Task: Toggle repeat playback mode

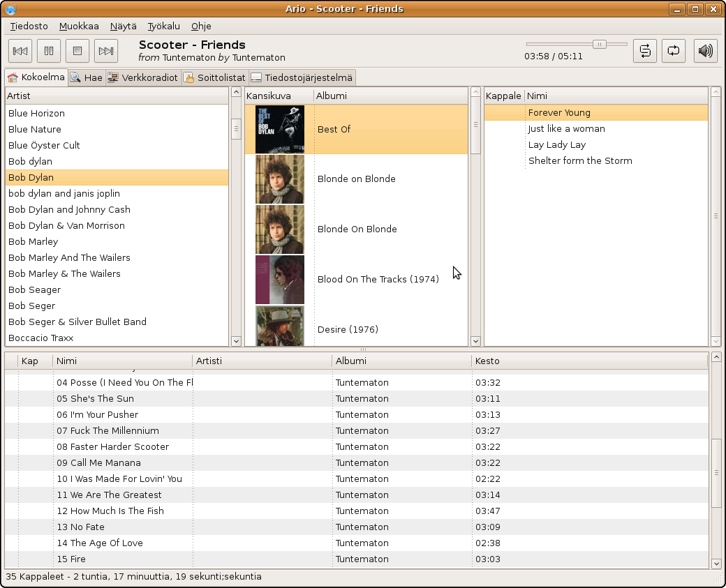Action: click(673, 51)
